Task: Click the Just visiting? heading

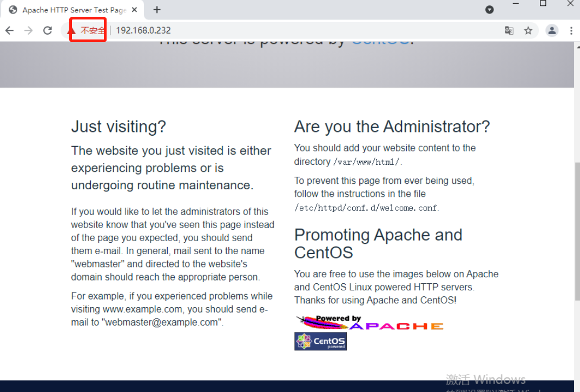Action: tap(118, 127)
